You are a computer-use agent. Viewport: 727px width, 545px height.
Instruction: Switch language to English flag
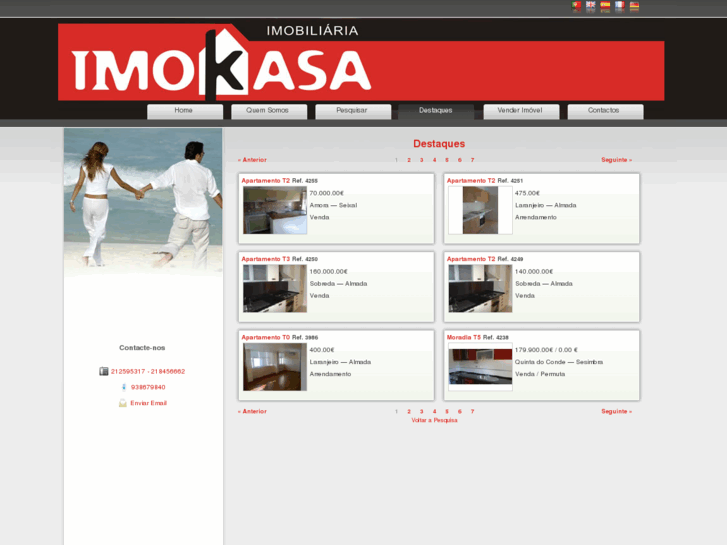pyautogui.click(x=591, y=6)
